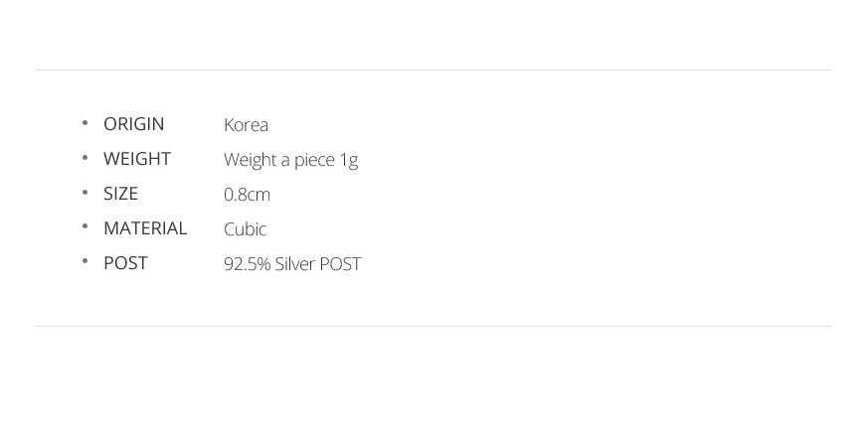This screenshot has height=434, width=868.
Task: Click the top horizontal divider line
Action: click(x=433, y=70)
